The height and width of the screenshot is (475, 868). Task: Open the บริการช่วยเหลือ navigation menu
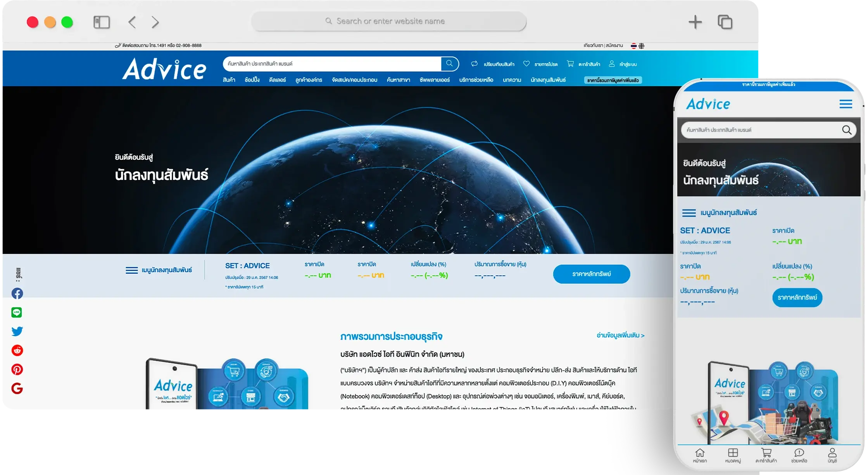pos(476,80)
